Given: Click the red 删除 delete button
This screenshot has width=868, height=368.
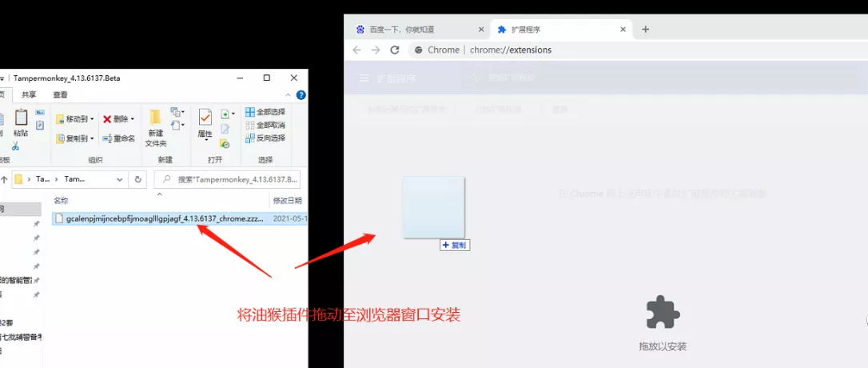Looking at the screenshot, I should [118, 118].
